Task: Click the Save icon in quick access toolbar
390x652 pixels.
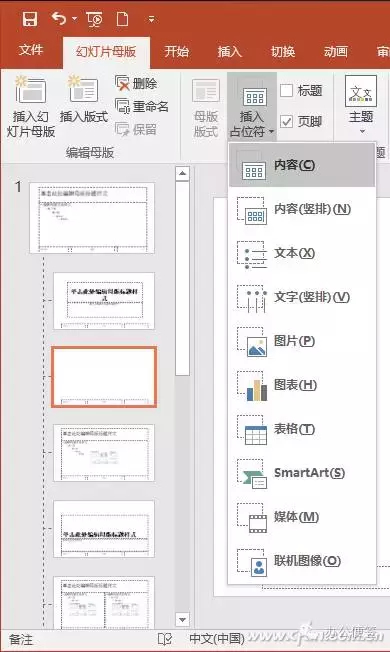Action: (x=30, y=19)
